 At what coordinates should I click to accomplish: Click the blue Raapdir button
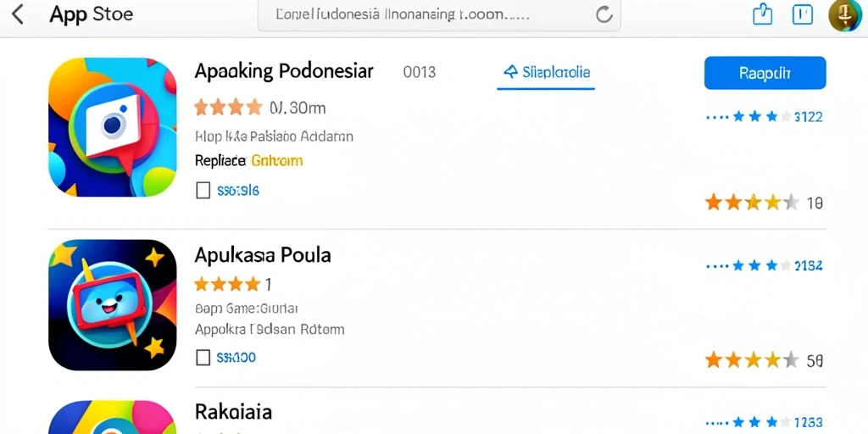click(x=765, y=73)
